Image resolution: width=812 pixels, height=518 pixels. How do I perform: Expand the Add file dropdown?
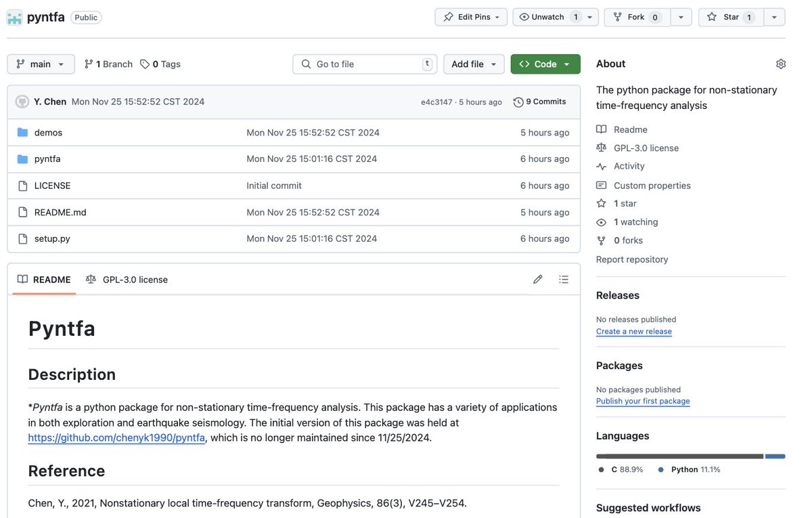click(x=474, y=64)
